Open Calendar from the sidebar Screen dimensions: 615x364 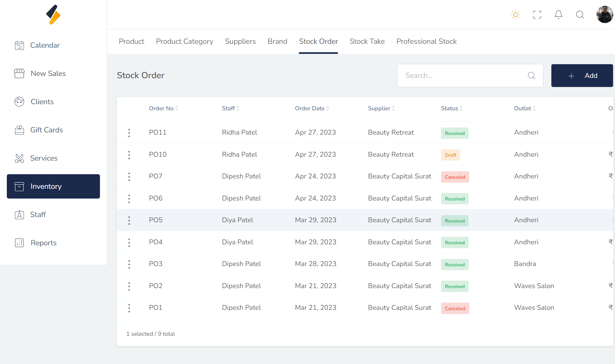click(45, 45)
